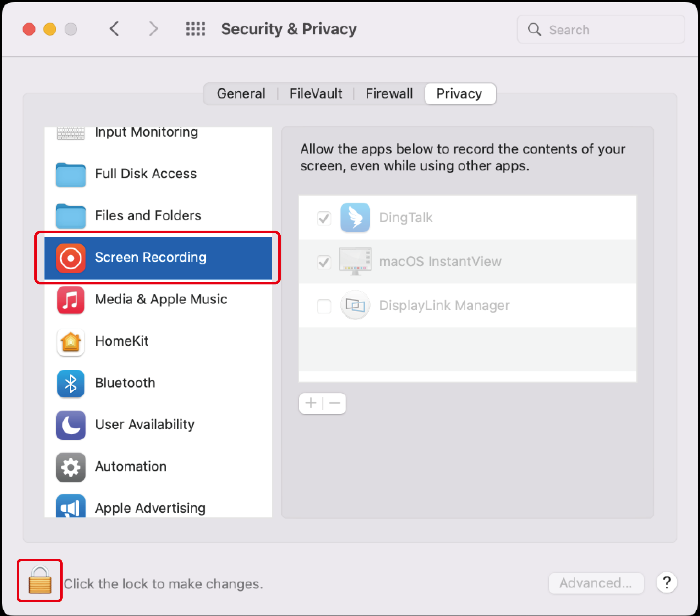This screenshot has height=616, width=700.
Task: Go back with the left chevron
Action: pos(115,29)
